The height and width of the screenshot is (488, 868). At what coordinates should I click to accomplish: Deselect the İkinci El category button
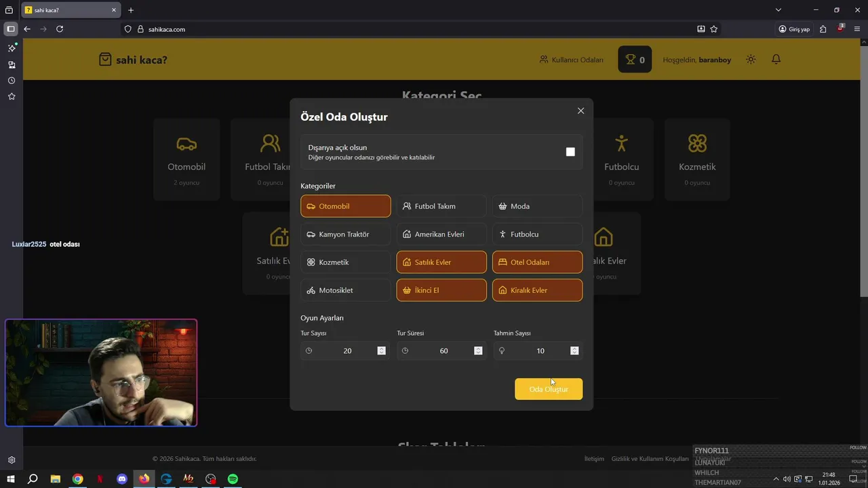coord(441,290)
